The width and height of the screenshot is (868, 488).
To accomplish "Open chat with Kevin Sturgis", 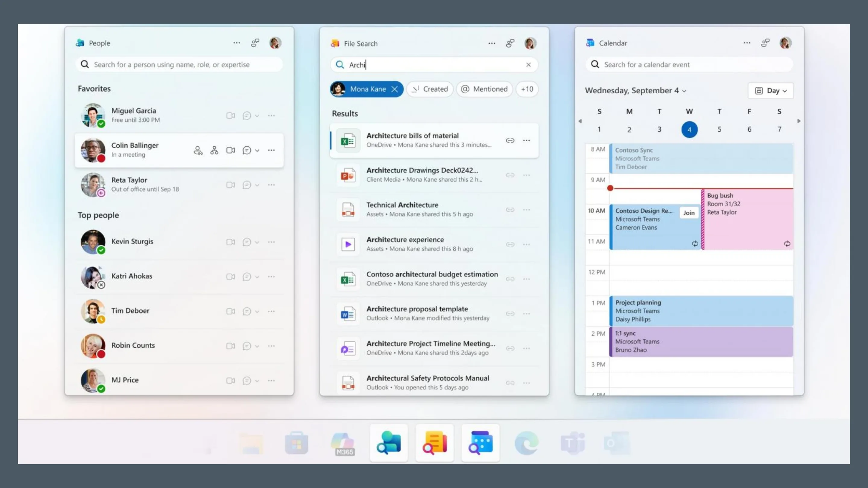I will click(x=247, y=242).
